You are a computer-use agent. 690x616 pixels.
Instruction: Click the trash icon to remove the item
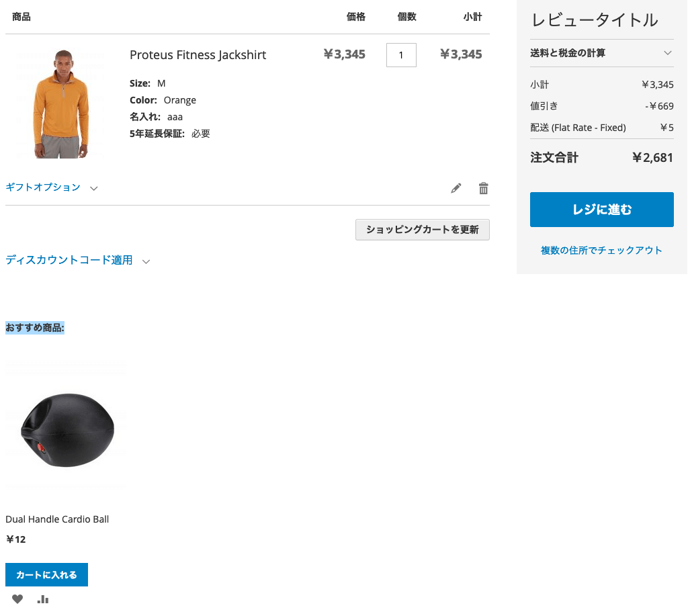click(x=483, y=188)
